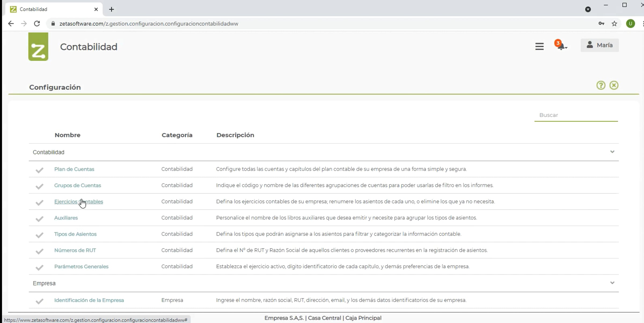Image resolution: width=644 pixels, height=323 pixels.
Task: Open the notifications bell icon
Action: click(x=561, y=45)
